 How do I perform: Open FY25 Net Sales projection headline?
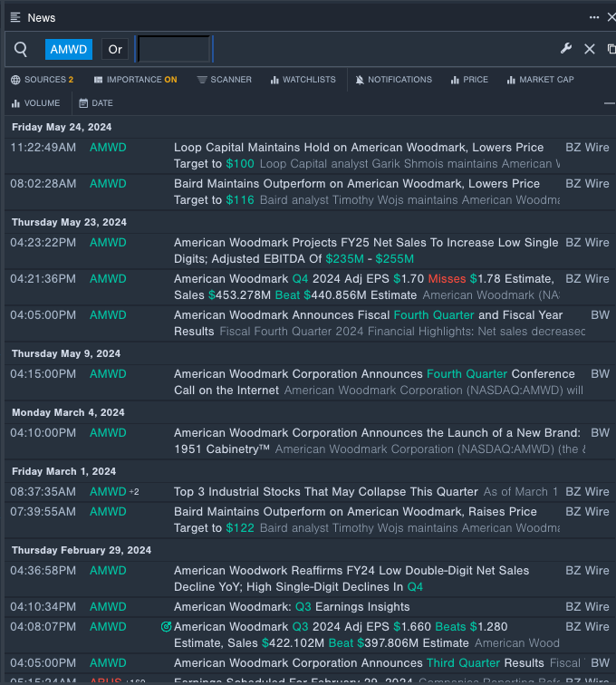tap(366, 251)
